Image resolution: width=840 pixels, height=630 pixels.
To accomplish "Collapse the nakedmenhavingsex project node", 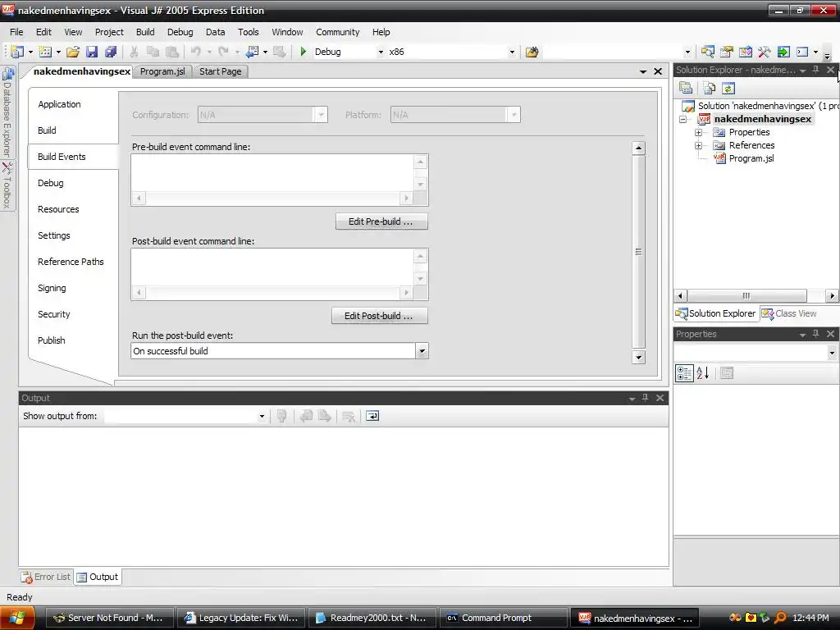I will [x=683, y=120].
